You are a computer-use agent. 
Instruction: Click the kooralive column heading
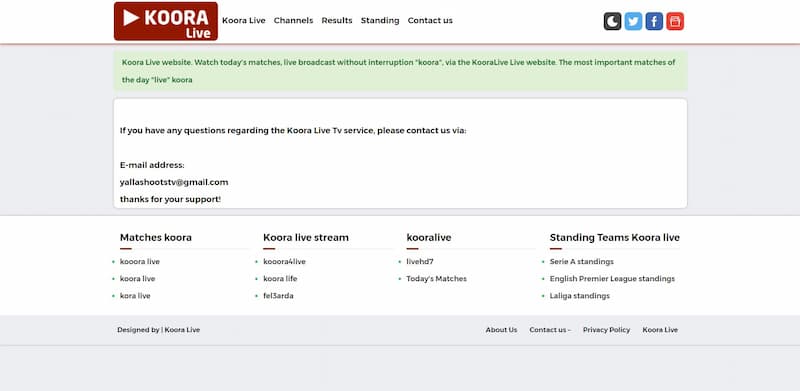pyautogui.click(x=429, y=237)
